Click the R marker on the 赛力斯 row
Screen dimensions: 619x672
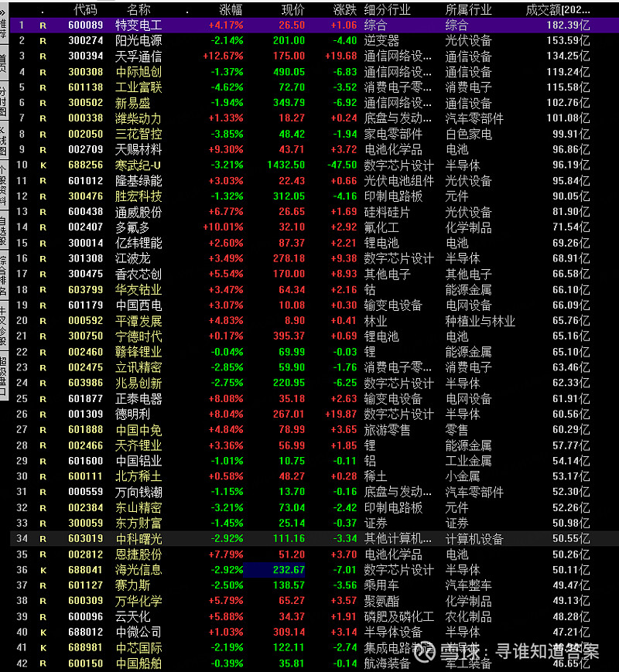[x=43, y=586]
